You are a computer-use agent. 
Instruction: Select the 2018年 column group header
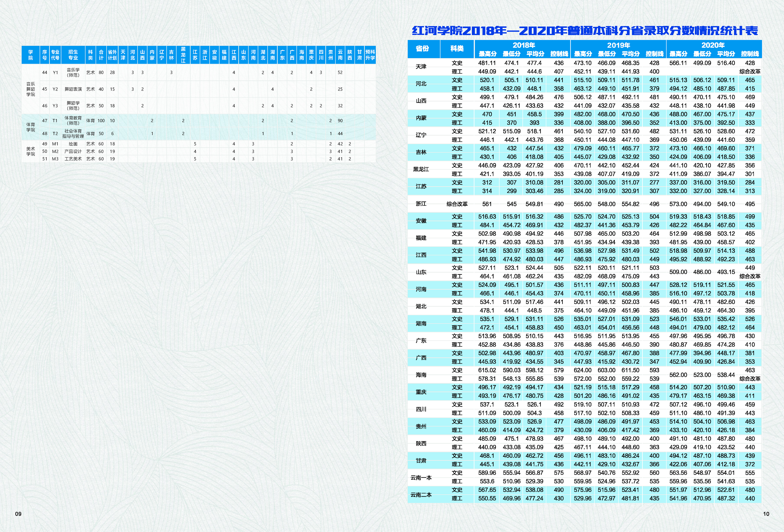coord(523,45)
